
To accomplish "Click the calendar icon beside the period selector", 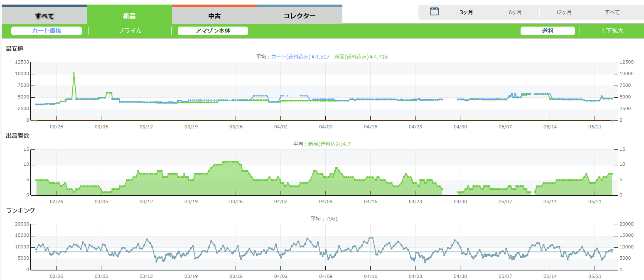I will pos(434,12).
